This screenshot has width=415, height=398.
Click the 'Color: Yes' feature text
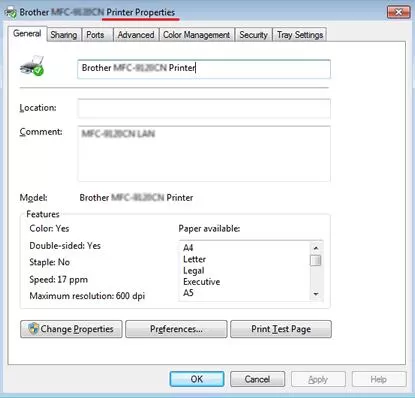tap(49, 228)
